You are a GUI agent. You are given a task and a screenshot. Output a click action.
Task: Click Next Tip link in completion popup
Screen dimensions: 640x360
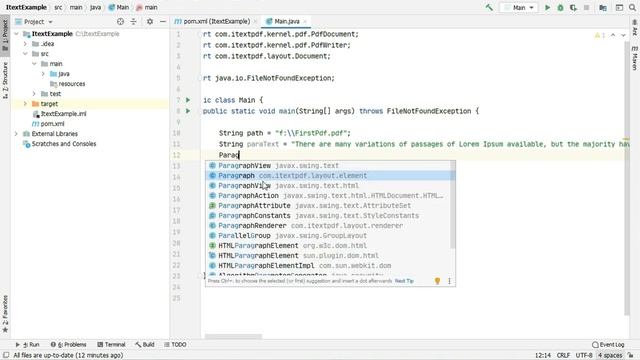[x=404, y=281]
